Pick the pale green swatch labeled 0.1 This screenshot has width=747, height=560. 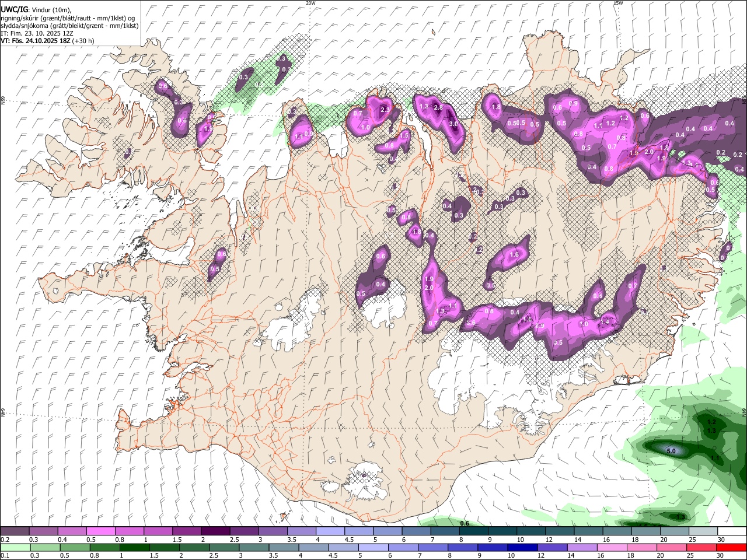click(x=15, y=547)
